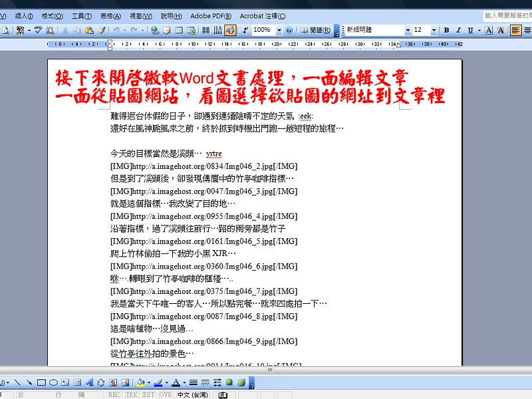Open the font size dropdown arrow
This screenshot has width=532, height=399.
click(x=434, y=30)
